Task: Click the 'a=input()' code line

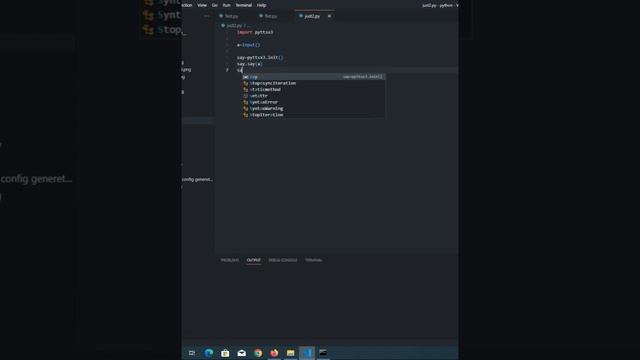Action: 249,45
